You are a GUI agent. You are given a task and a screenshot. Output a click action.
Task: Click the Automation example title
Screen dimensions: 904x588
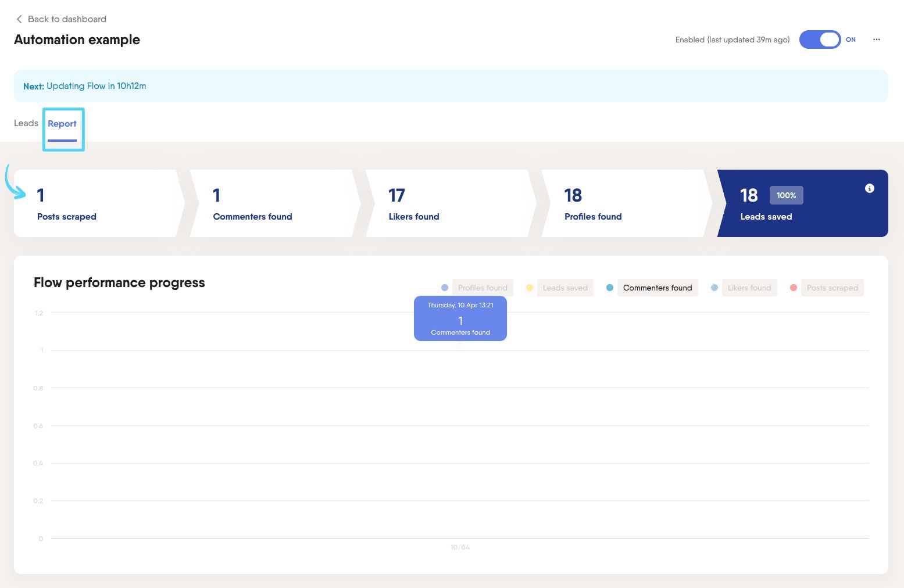[x=77, y=40]
